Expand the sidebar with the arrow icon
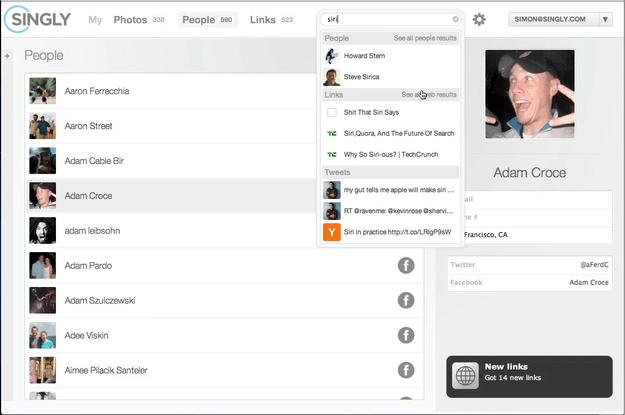This screenshot has height=415, width=625. (7, 56)
